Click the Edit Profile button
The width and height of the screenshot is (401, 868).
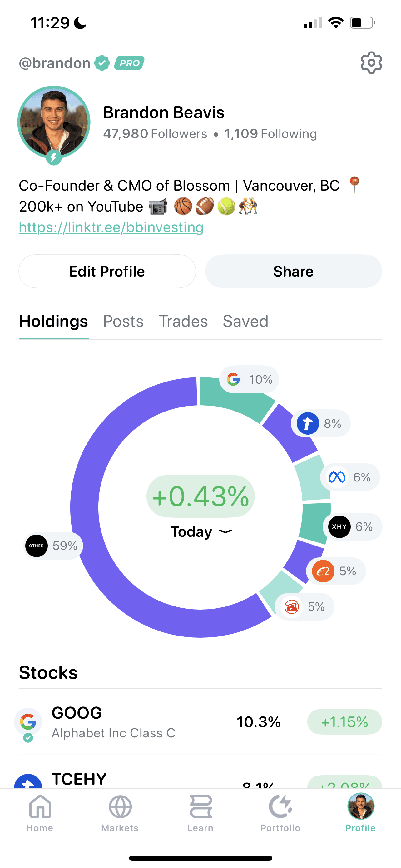107,271
